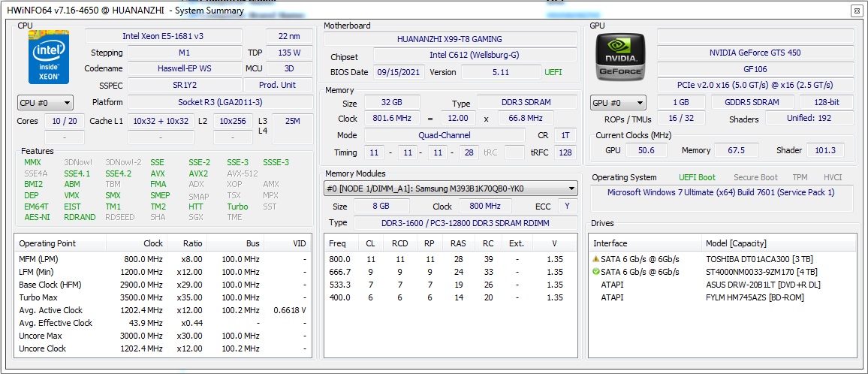Click the ASUS DRW-20B1LT [DVD+R DL] entry

764,285
